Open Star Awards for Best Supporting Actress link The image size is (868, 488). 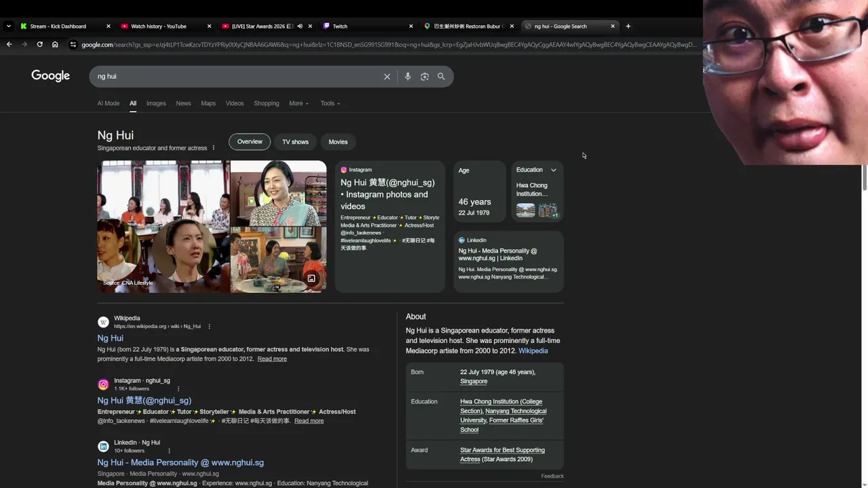point(502,455)
